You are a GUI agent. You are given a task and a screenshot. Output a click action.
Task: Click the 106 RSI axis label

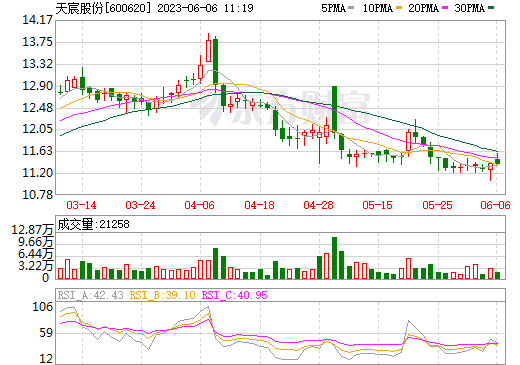click(x=42, y=307)
